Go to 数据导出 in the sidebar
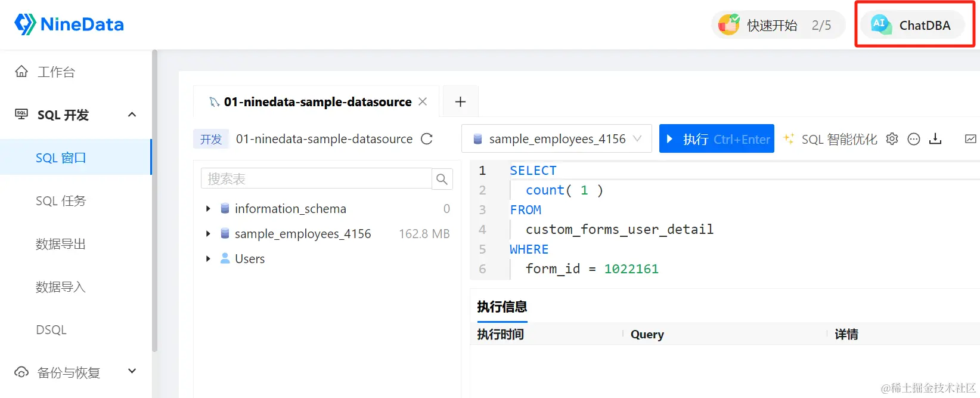Screen dimensions: 980x398 click(61, 244)
